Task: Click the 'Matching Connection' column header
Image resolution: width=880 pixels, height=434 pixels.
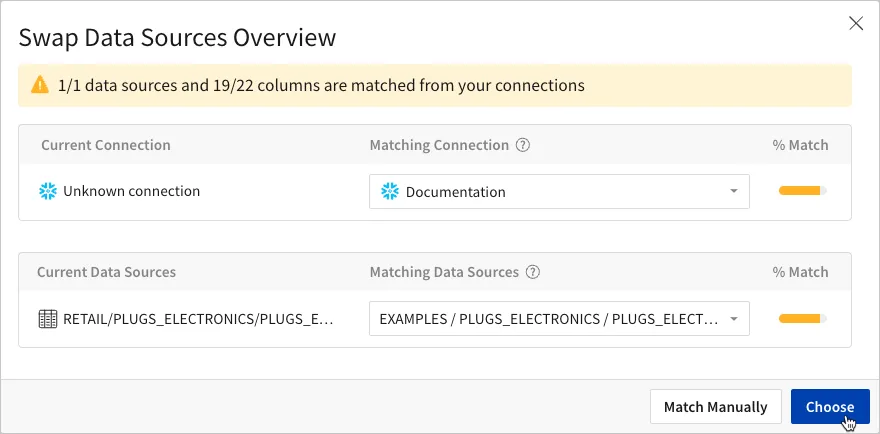Action: tap(439, 145)
